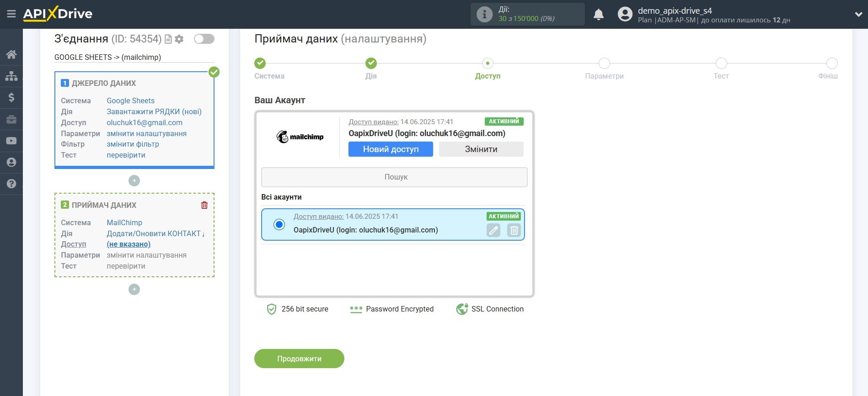Open the connections sitemap sidebar icon
This screenshot has width=868, height=396.
[11, 76]
